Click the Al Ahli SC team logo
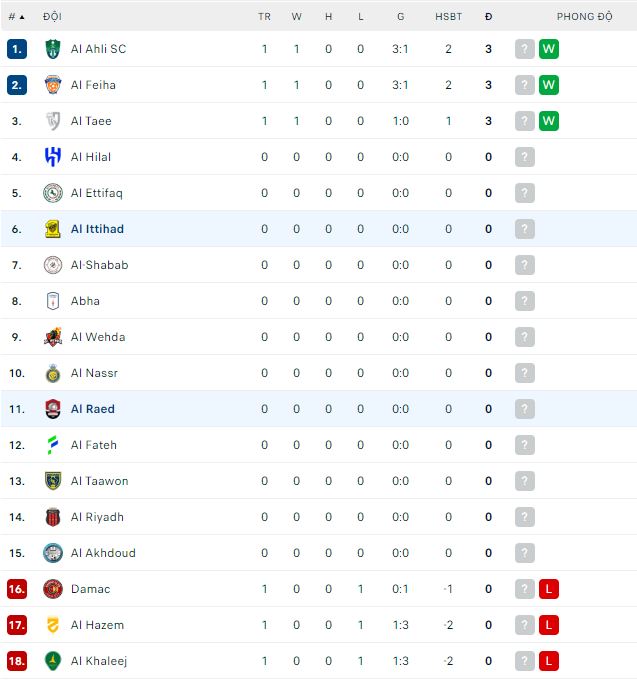The height and width of the screenshot is (683, 637). point(53,49)
